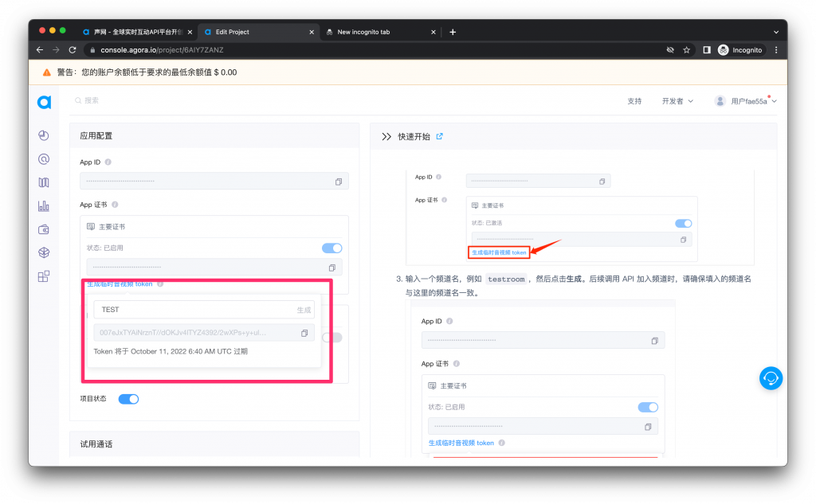Open 快速开始 in external window icon
Image resolution: width=816 pixels, height=504 pixels.
click(x=440, y=136)
